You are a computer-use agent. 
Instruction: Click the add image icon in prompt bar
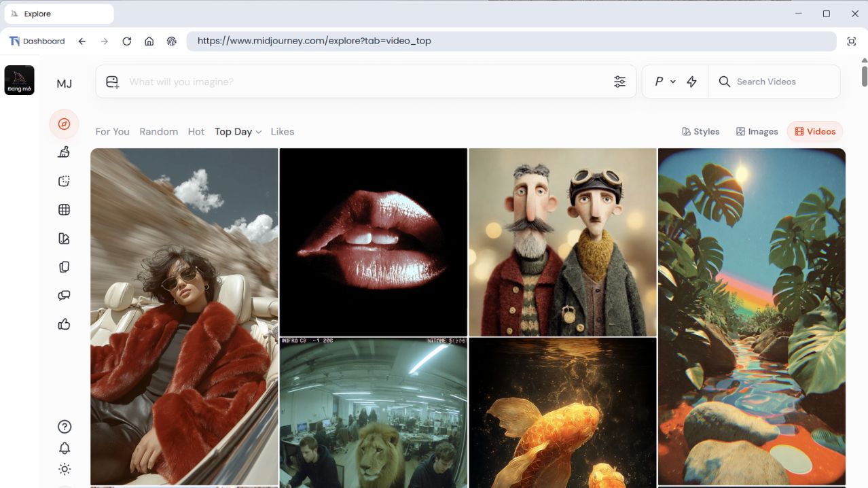[113, 82]
